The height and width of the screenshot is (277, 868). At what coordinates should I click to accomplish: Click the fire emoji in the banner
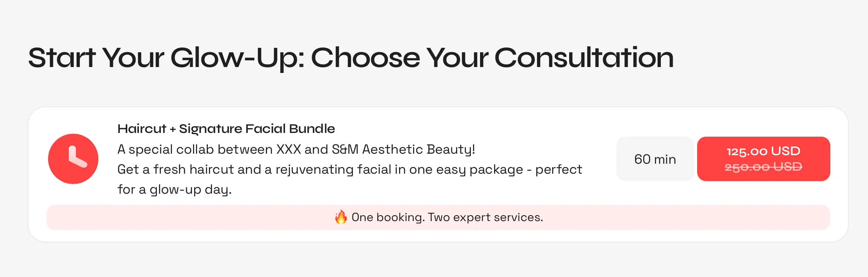pos(341,217)
